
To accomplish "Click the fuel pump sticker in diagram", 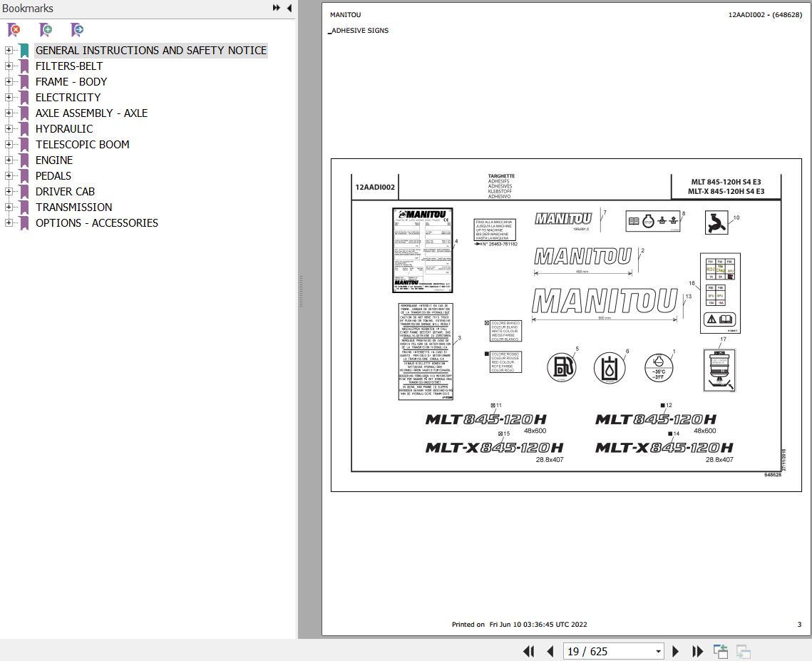I will pos(562,367).
